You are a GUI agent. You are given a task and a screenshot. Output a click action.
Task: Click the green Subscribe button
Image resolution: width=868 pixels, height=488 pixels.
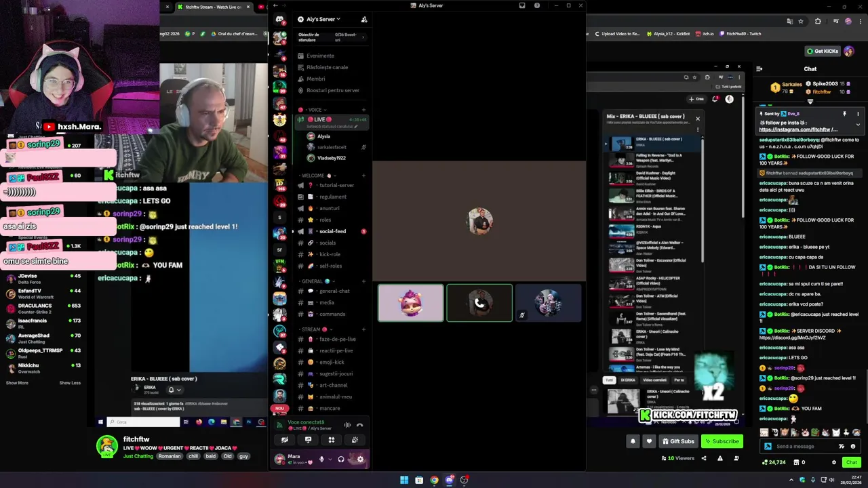coord(722,441)
